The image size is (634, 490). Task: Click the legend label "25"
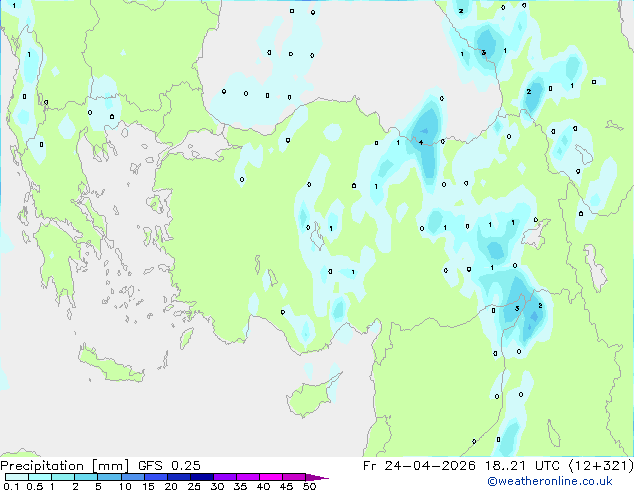194,486
